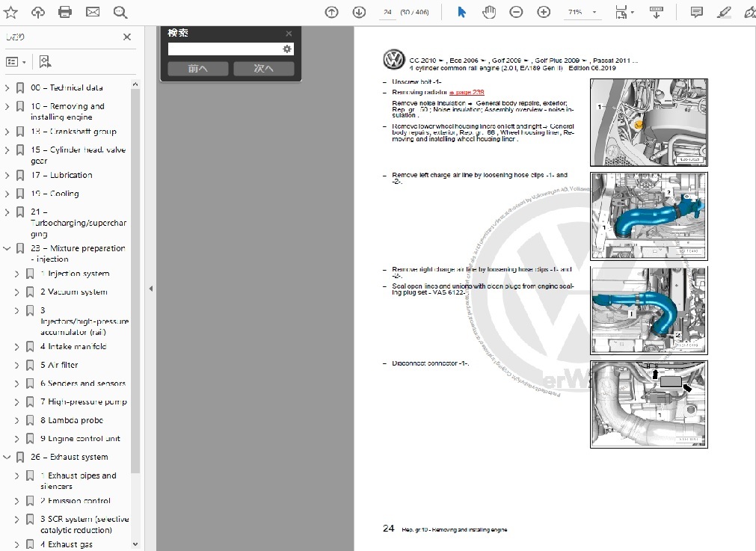The width and height of the screenshot is (756, 551).
Task: Select the hand pan tool
Action: pyautogui.click(x=488, y=12)
